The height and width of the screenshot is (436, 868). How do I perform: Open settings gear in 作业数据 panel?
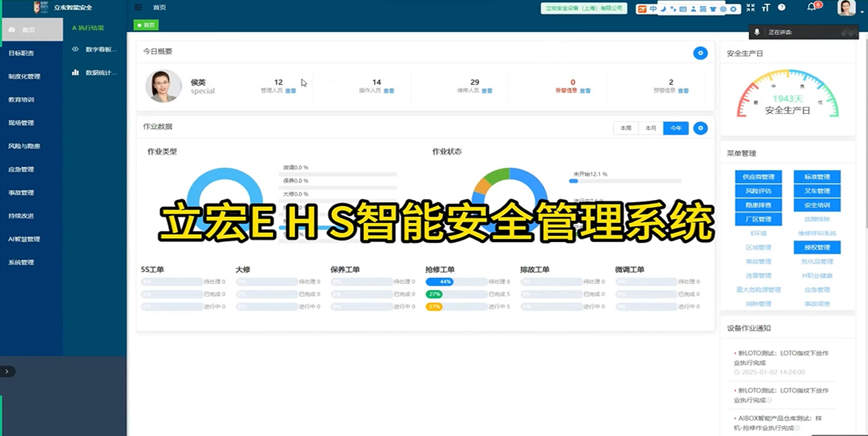[700, 128]
